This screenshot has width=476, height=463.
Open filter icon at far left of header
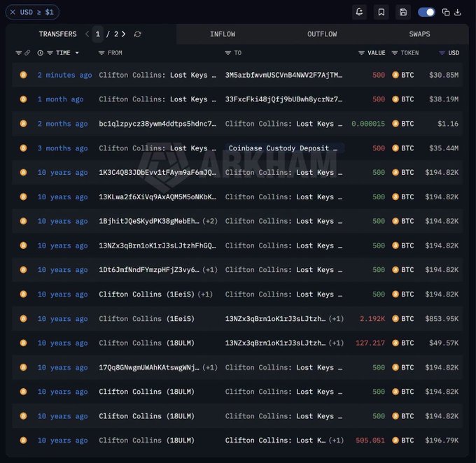tap(18, 53)
